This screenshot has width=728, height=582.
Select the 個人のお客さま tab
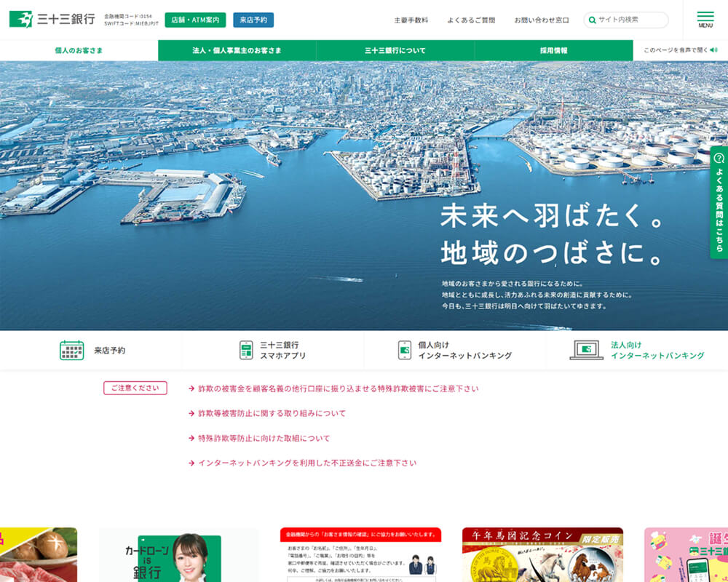click(x=79, y=50)
